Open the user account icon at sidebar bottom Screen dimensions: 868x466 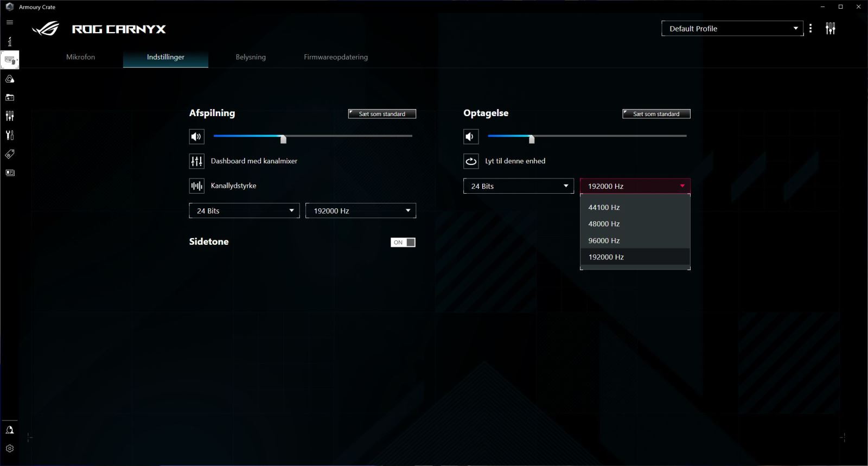(x=10, y=430)
